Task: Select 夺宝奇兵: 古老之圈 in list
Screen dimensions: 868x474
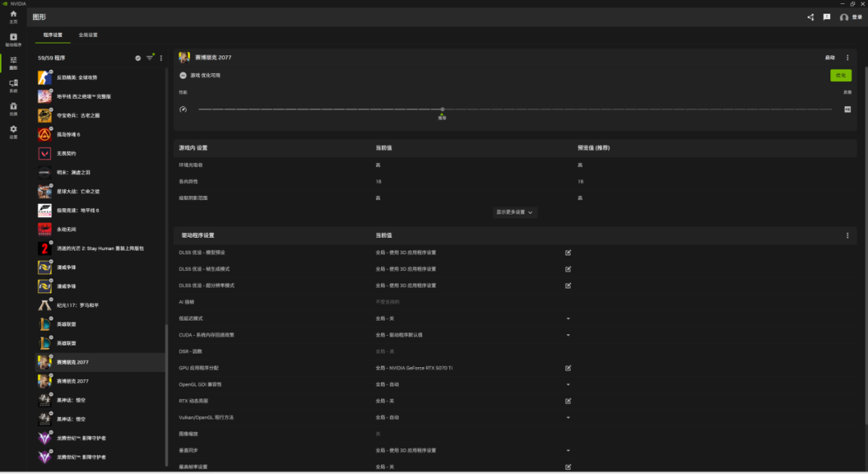Action: (x=100, y=116)
